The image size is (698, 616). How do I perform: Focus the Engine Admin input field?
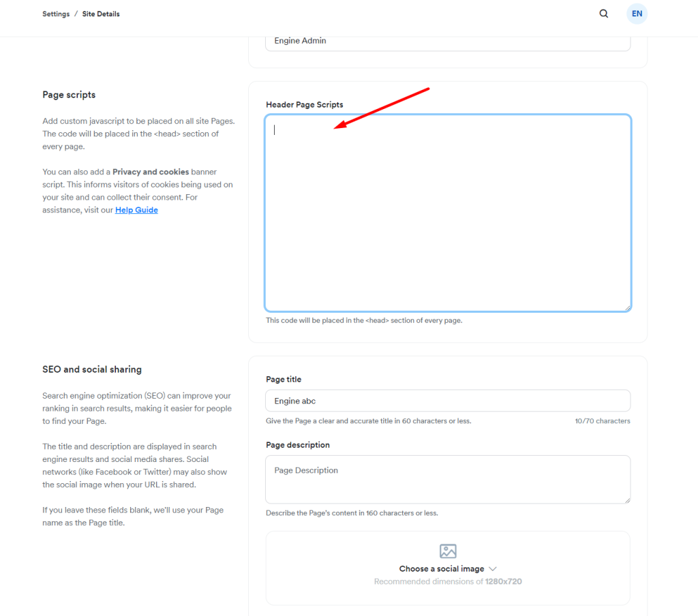pyautogui.click(x=447, y=41)
